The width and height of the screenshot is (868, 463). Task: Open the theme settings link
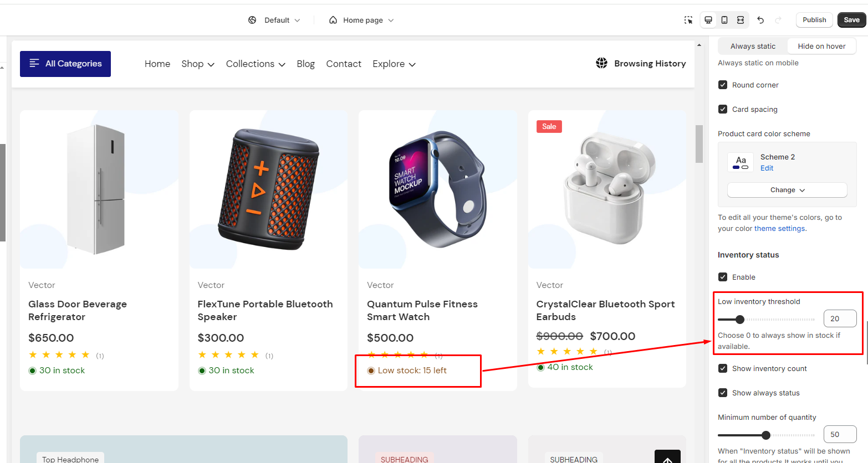(779, 229)
